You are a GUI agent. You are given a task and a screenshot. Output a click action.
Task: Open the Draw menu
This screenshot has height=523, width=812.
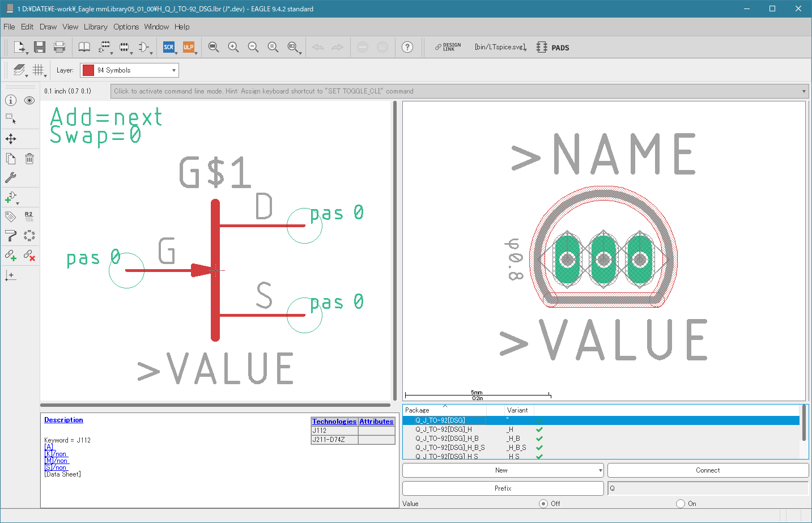[x=48, y=27]
